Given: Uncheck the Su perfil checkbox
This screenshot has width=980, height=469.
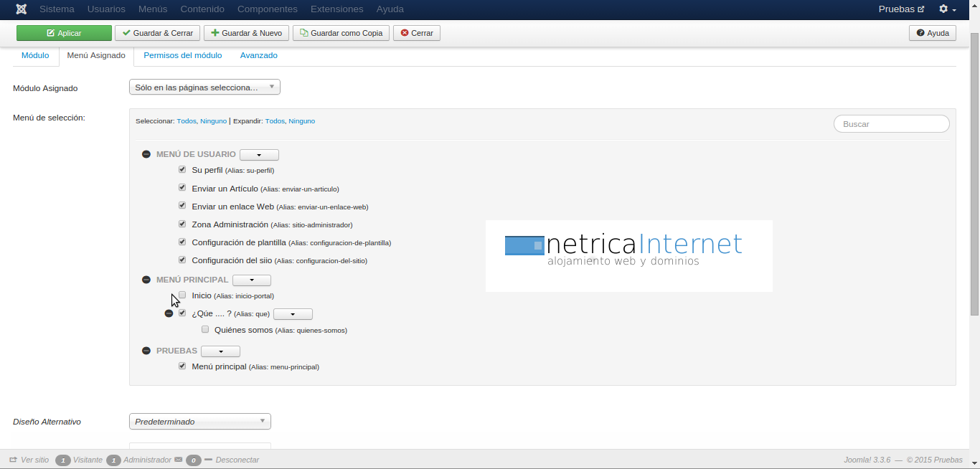Looking at the screenshot, I should (x=182, y=170).
